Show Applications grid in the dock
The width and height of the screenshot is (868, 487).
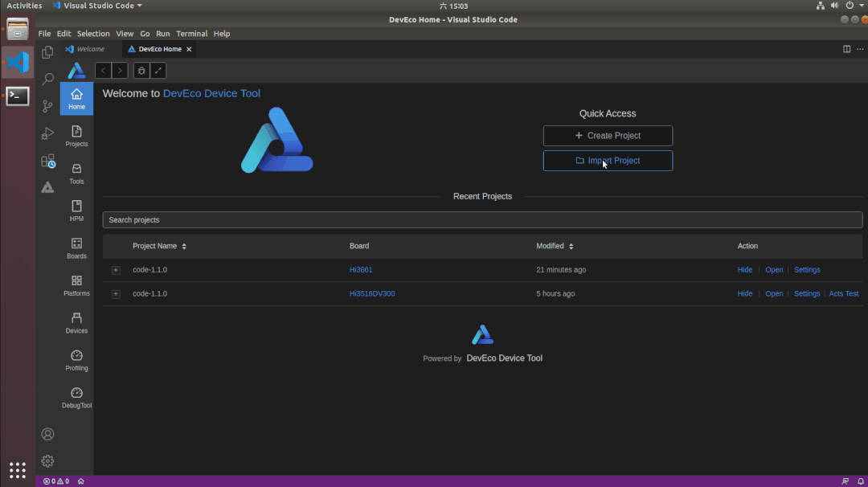(18, 470)
